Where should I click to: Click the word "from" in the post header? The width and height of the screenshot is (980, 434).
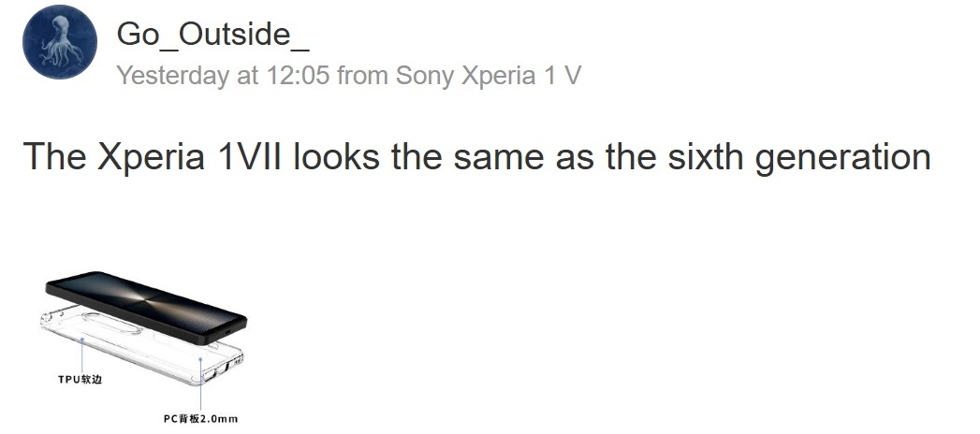(364, 76)
